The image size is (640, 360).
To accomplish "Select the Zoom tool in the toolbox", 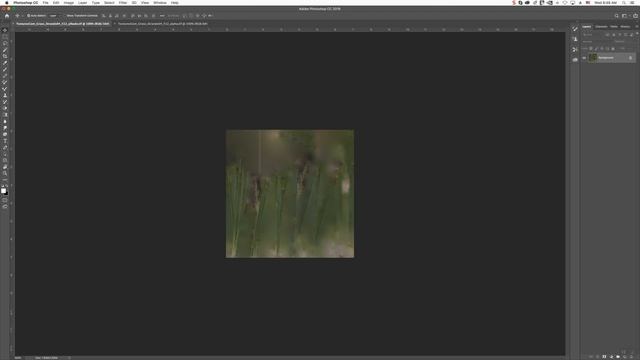I will [5, 173].
